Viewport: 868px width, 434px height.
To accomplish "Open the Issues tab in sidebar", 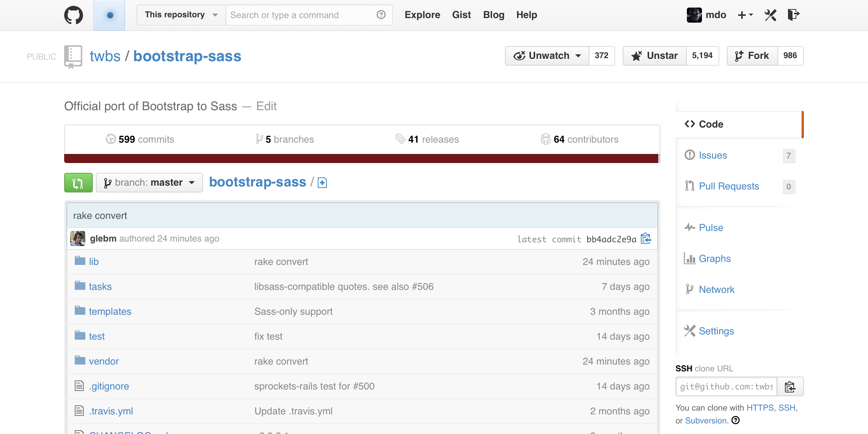I will [713, 155].
